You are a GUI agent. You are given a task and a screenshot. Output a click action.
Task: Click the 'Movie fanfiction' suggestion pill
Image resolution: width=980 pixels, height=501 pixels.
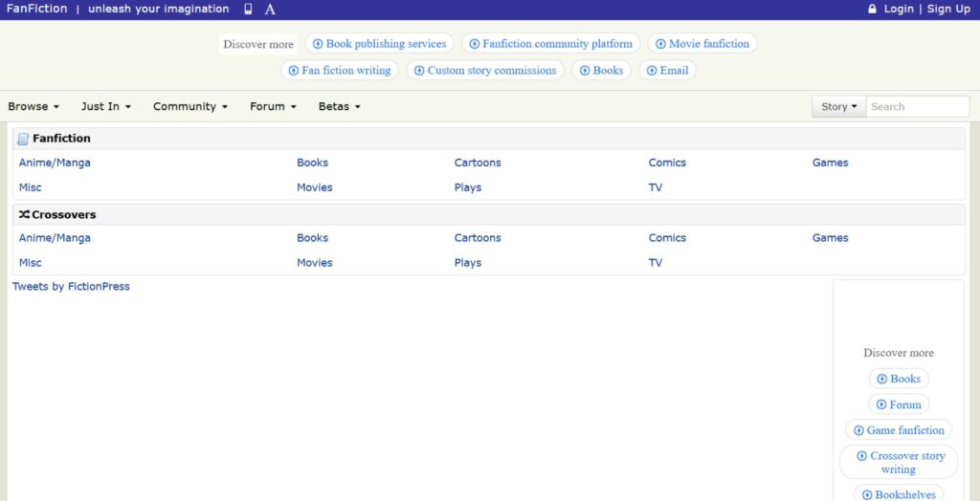(x=702, y=44)
